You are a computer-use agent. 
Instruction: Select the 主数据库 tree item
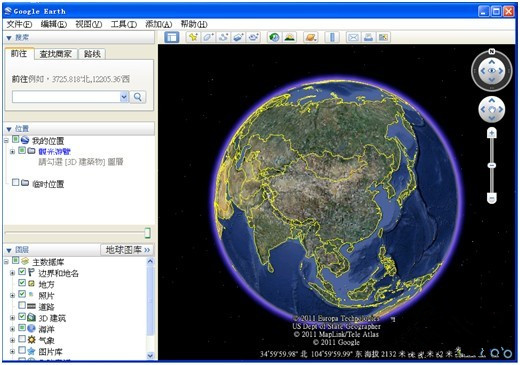(48, 262)
